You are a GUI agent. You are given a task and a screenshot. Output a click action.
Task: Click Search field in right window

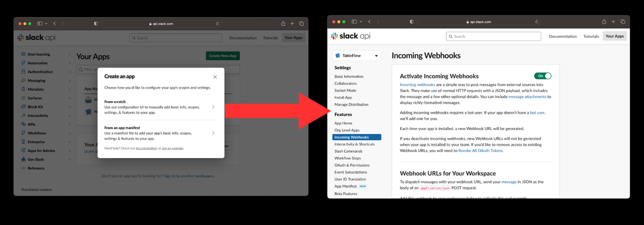click(493, 36)
